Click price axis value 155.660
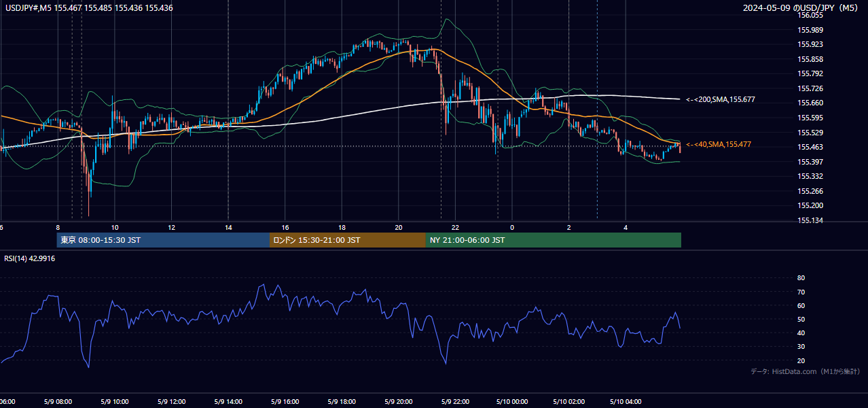Screen dimensions: 868x408 pyautogui.click(x=810, y=103)
